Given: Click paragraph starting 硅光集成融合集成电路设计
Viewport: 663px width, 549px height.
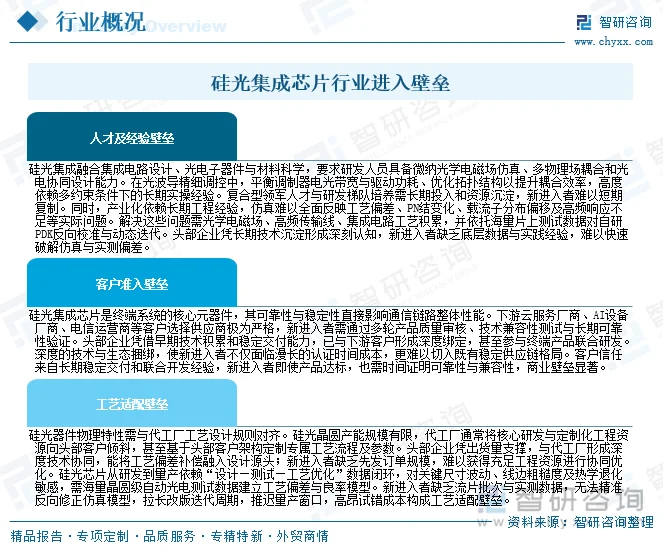Looking at the screenshot, I should point(329,208).
